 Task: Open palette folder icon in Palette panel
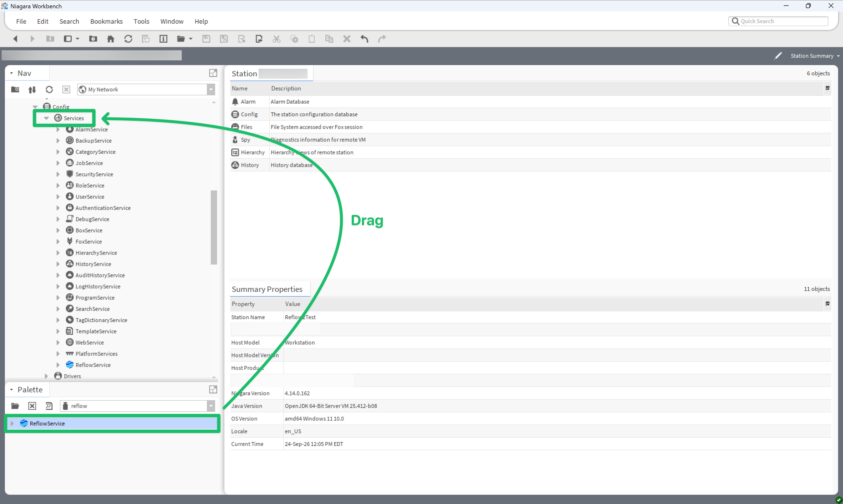pos(15,406)
